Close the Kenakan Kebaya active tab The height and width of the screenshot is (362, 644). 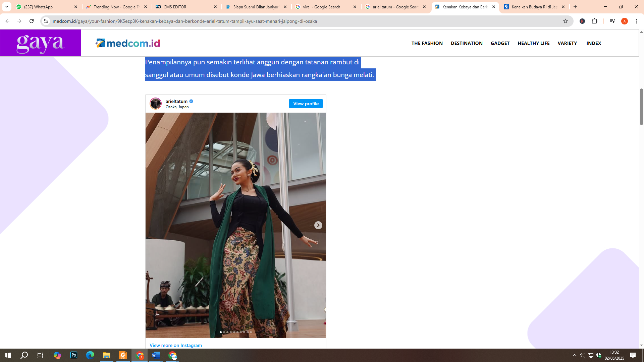click(494, 7)
